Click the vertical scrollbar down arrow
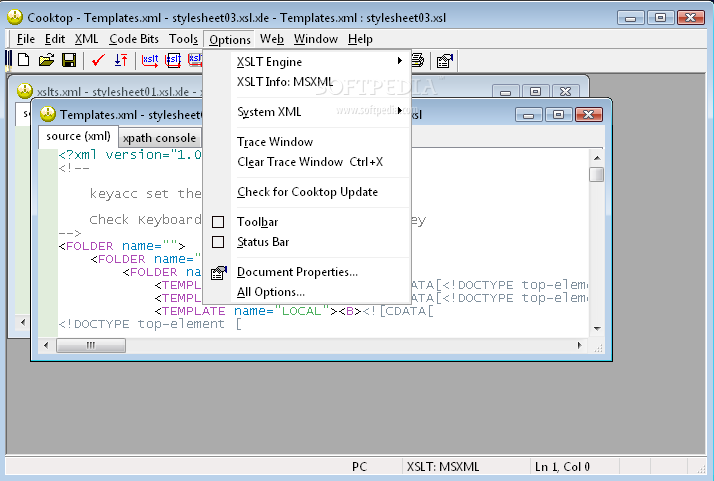The width and height of the screenshot is (714, 481). [597, 329]
